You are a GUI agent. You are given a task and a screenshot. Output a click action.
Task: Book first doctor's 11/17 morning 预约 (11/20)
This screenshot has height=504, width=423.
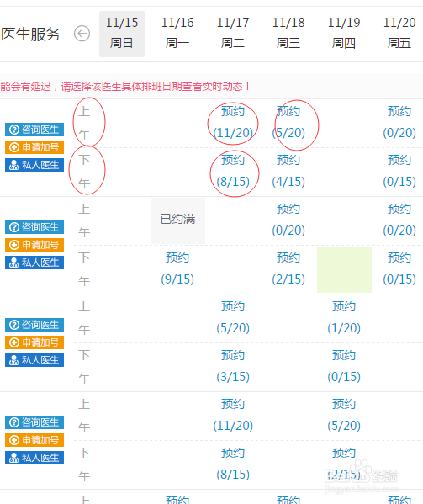(x=233, y=122)
